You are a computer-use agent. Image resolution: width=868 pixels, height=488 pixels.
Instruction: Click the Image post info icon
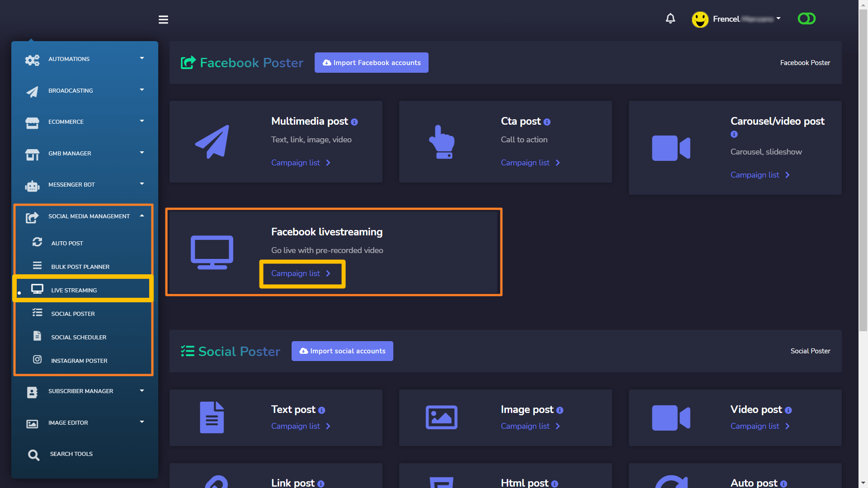point(560,410)
